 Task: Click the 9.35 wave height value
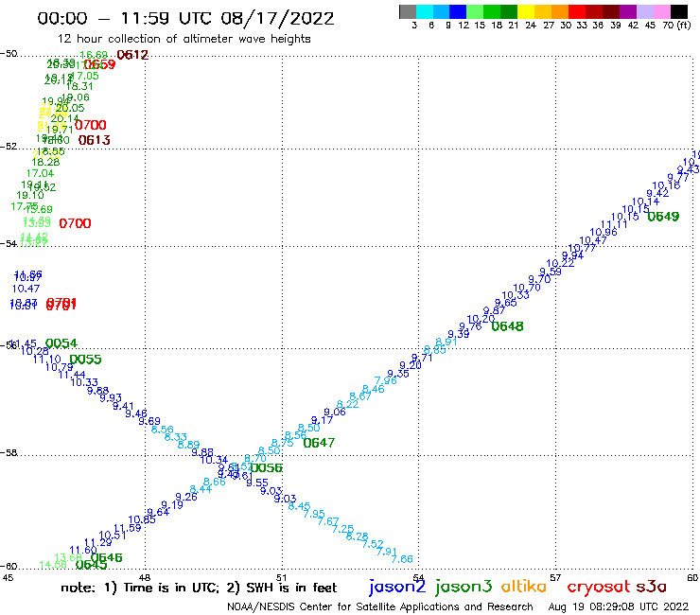(398, 374)
